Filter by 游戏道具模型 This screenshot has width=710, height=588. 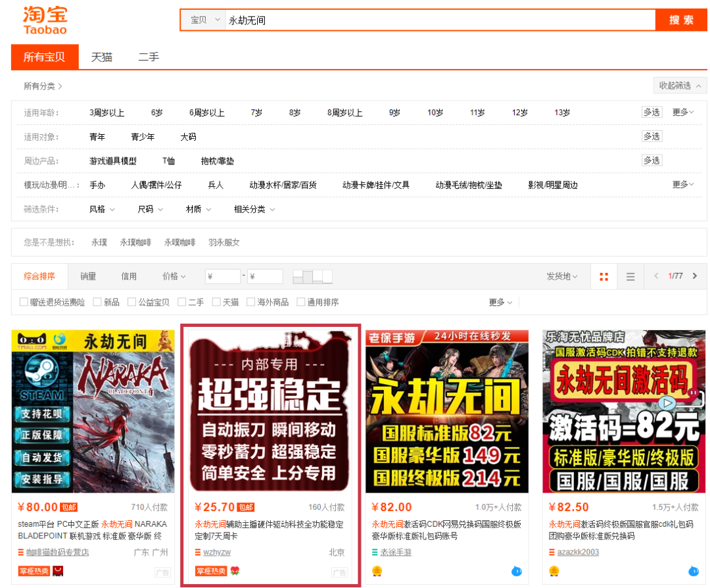tap(113, 161)
